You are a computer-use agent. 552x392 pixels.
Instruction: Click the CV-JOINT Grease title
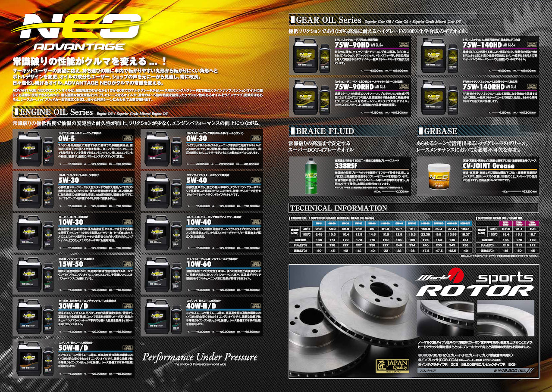coord(489,165)
